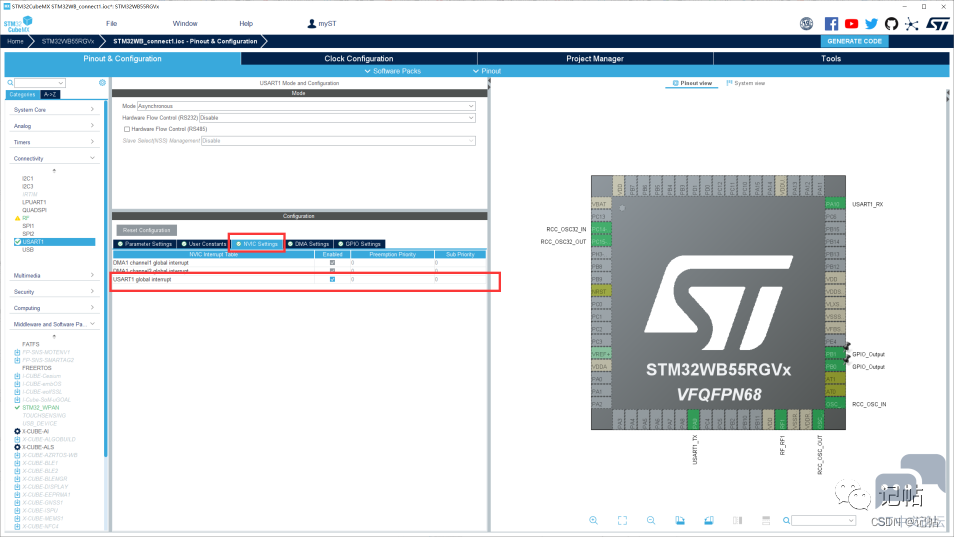The image size is (954, 537).
Task: Click the ST logo in the top-right
Action: (x=937, y=24)
